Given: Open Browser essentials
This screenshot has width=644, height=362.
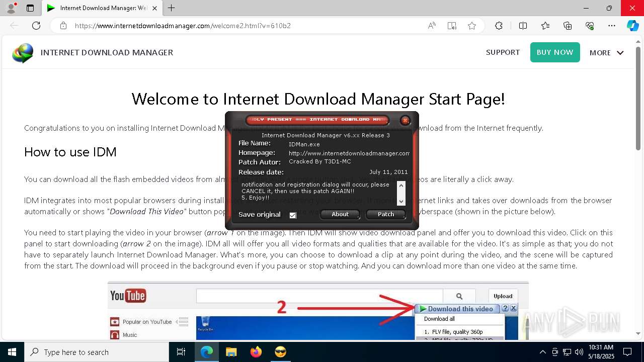Looking at the screenshot, I should tap(590, 26).
